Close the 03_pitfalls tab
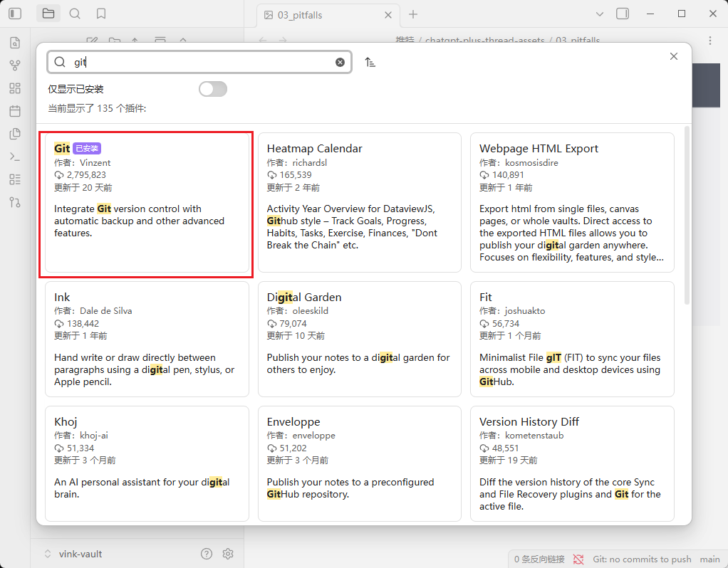The height and width of the screenshot is (568, 728). 388,16
